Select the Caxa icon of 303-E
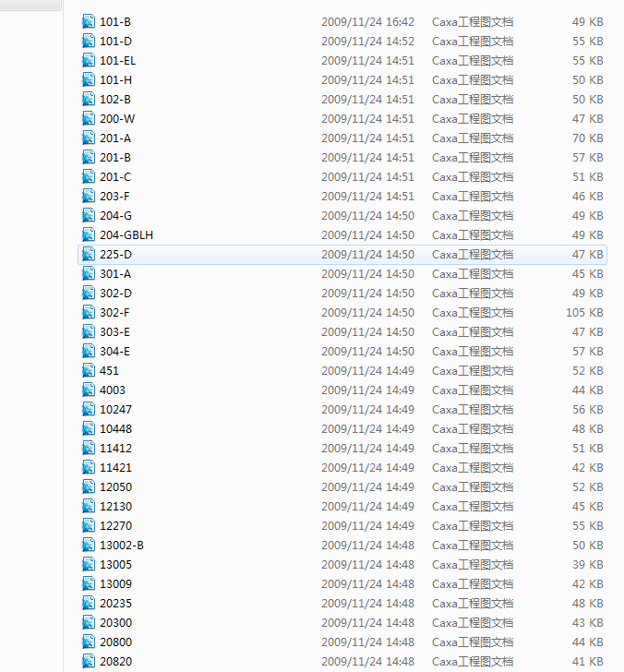This screenshot has height=672, width=624. [x=89, y=331]
